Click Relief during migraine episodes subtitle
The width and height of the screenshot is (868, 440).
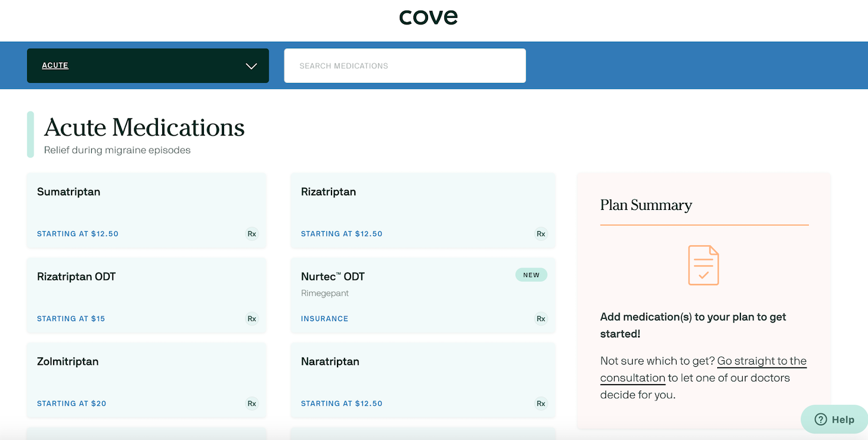117,150
